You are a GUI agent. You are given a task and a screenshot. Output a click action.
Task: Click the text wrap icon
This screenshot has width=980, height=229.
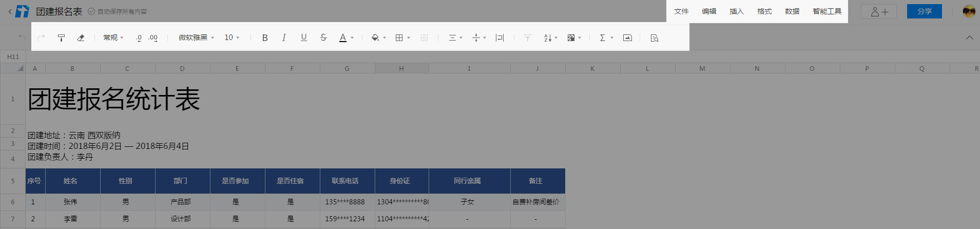499,37
